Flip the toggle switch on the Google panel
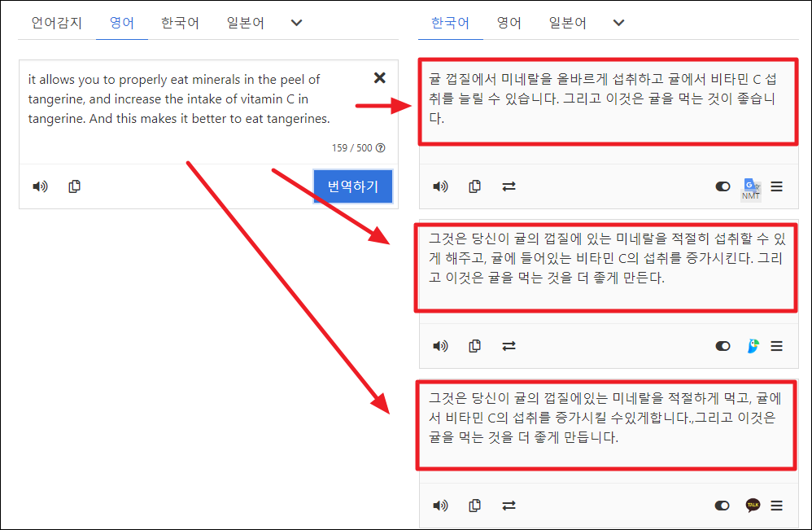 pos(723,186)
